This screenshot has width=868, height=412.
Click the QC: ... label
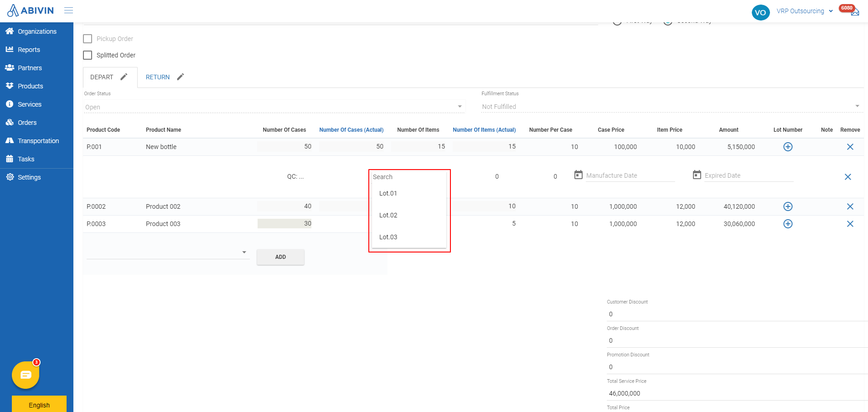[x=295, y=176]
